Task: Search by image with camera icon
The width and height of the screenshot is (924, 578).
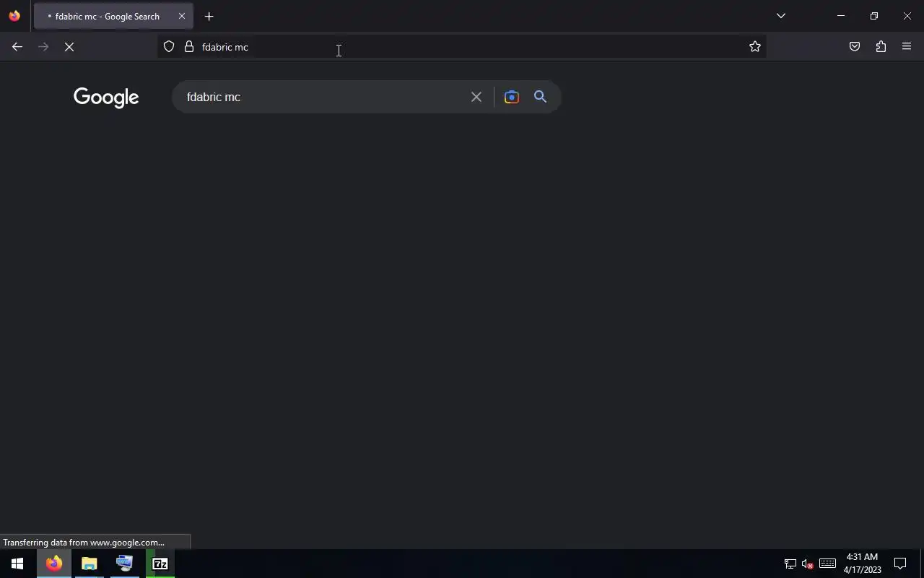Action: [512, 97]
